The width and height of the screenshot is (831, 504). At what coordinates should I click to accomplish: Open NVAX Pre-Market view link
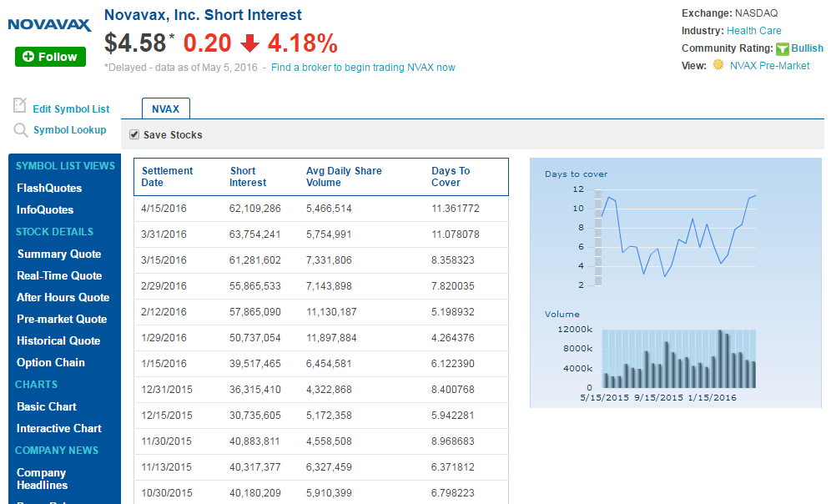click(x=769, y=66)
